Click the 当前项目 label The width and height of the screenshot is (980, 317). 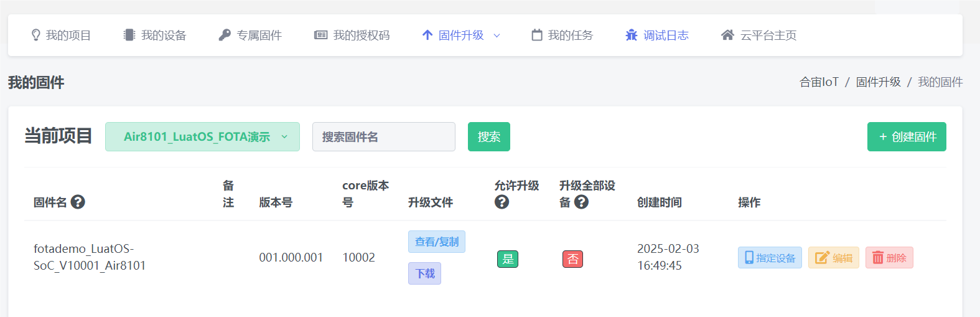tap(58, 136)
